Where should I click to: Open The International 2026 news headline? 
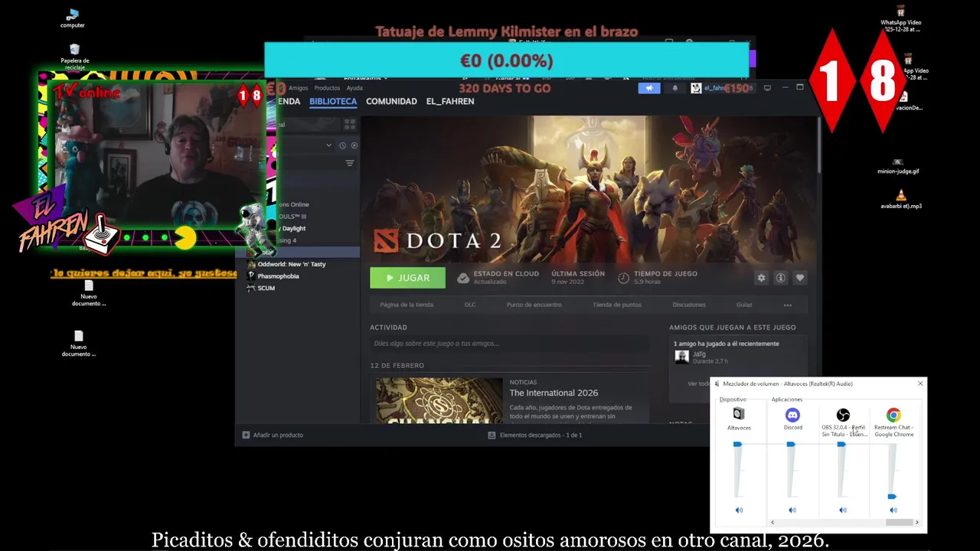click(554, 393)
